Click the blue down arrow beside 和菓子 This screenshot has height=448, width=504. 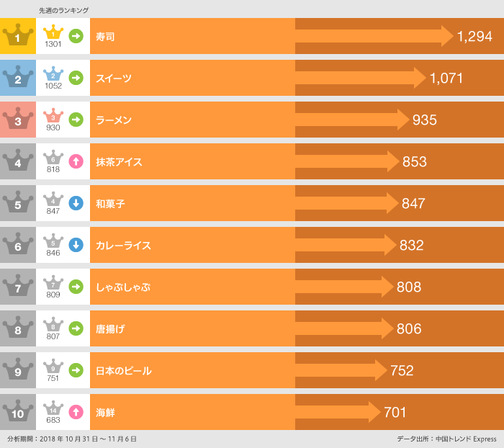point(76,203)
